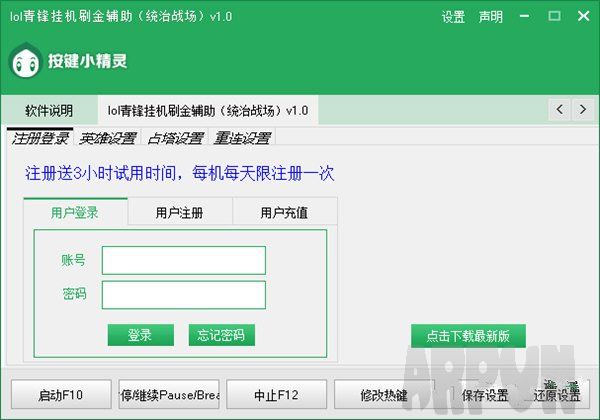This screenshot has height=420, width=600.
Task: Open the 用户充值 tab
Action: (x=284, y=212)
